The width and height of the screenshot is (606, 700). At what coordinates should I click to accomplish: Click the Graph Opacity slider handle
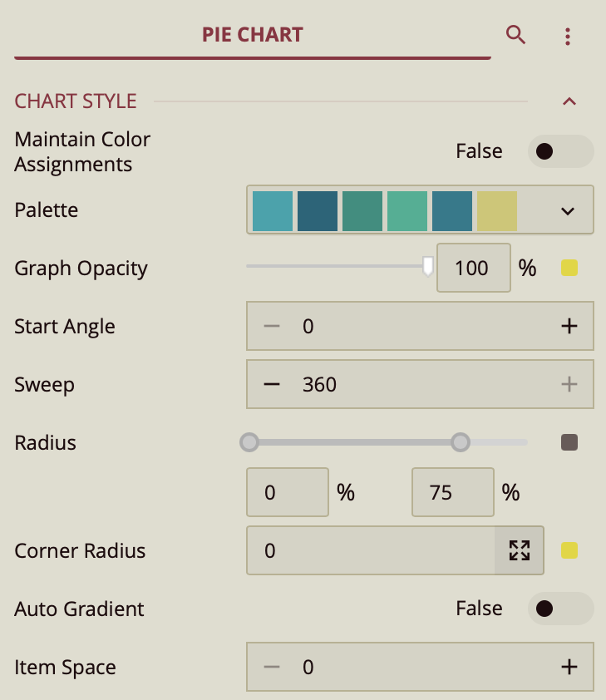[x=427, y=266]
